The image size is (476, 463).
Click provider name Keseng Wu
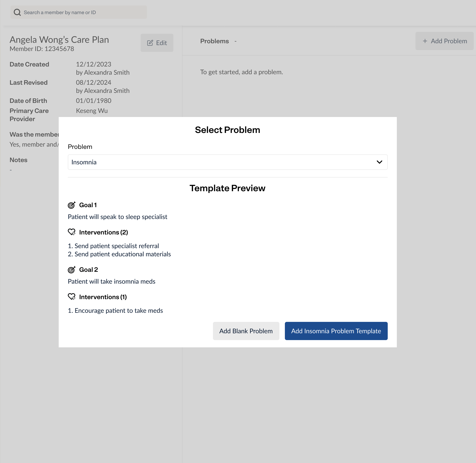click(92, 111)
